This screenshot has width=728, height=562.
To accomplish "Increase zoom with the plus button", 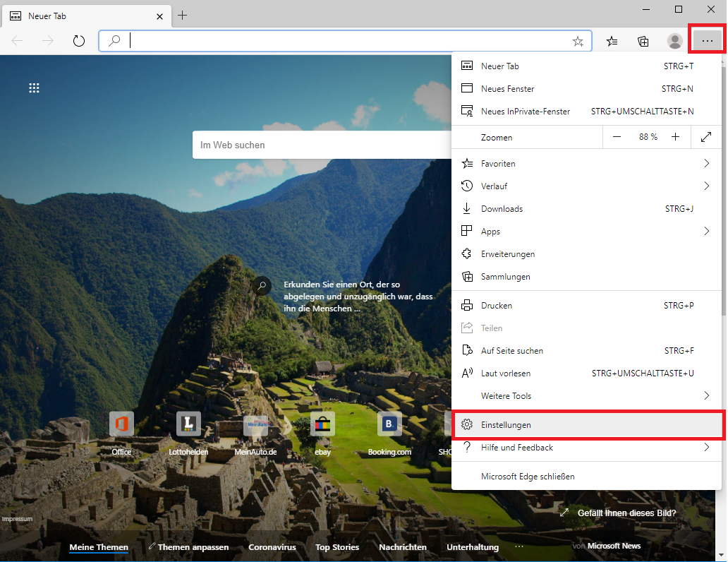I will coord(675,137).
